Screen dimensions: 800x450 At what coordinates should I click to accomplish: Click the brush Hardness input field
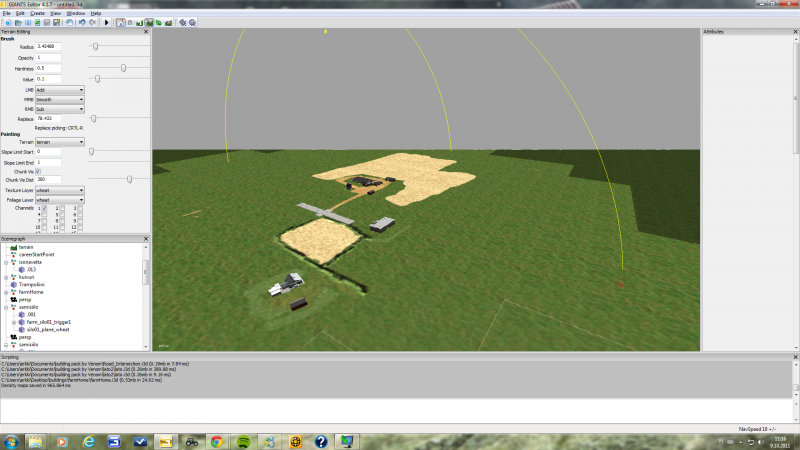(x=48, y=68)
